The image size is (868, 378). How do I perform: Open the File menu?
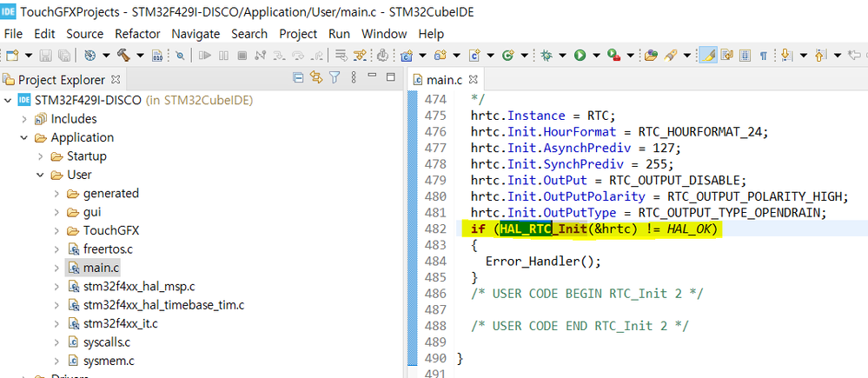tap(13, 34)
